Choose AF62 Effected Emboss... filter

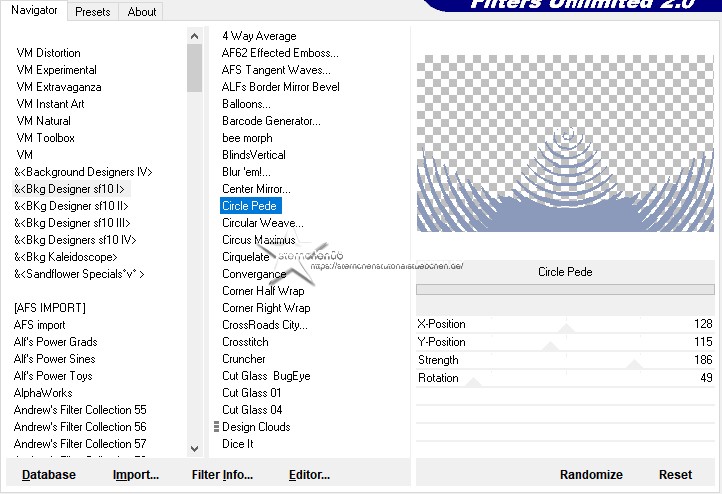279,53
